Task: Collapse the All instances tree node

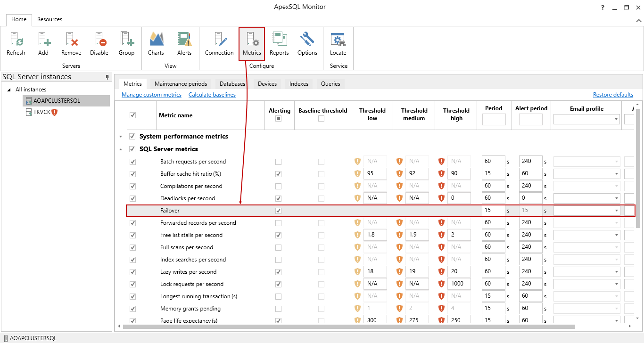Action: pyautogui.click(x=9, y=90)
